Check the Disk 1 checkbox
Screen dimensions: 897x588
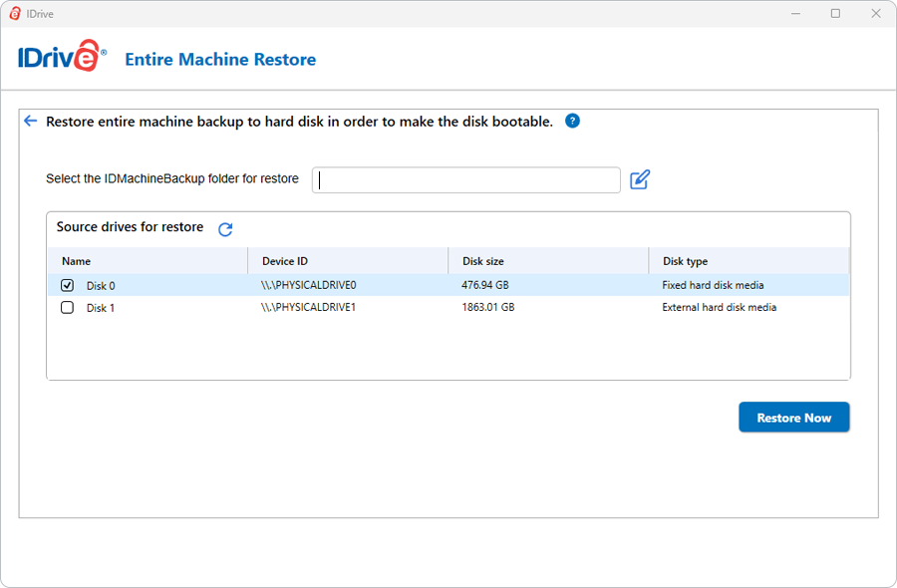[x=67, y=307]
